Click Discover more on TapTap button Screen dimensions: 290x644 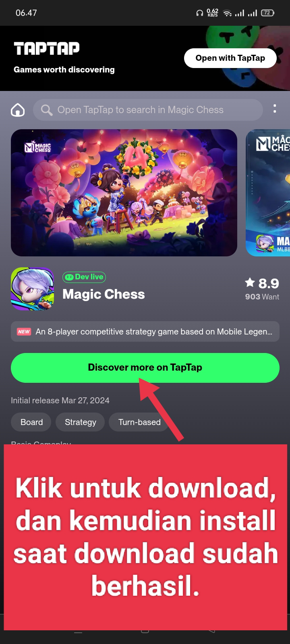pos(145,367)
